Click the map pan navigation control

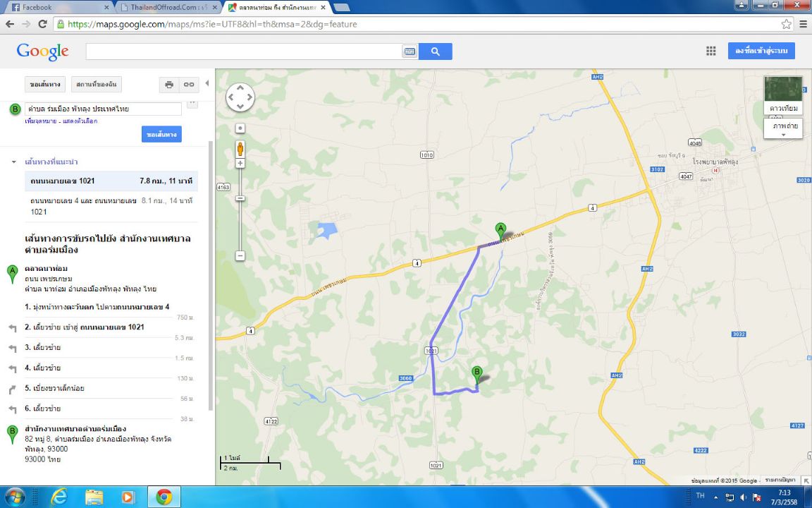(240, 97)
